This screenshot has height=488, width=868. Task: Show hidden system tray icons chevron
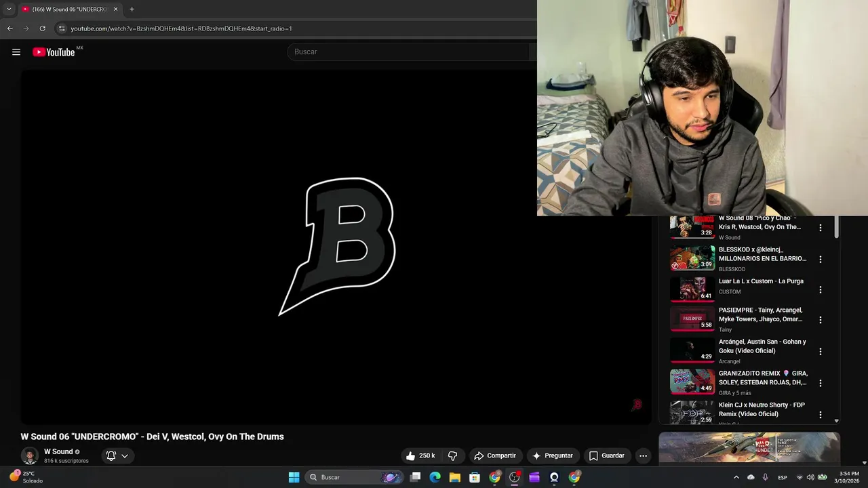coord(736,477)
